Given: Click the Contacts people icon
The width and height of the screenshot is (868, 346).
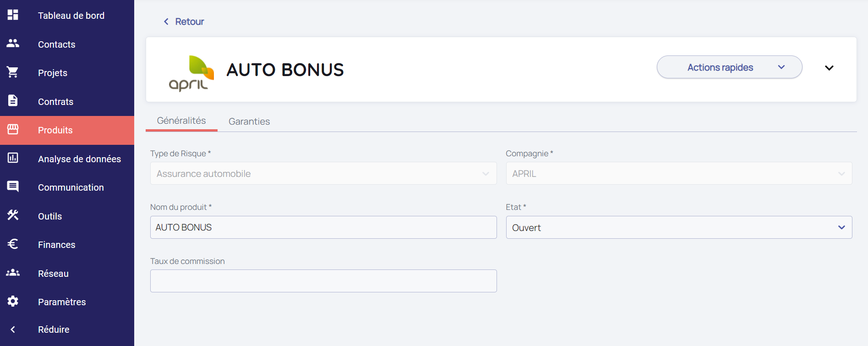Looking at the screenshot, I should (x=13, y=44).
